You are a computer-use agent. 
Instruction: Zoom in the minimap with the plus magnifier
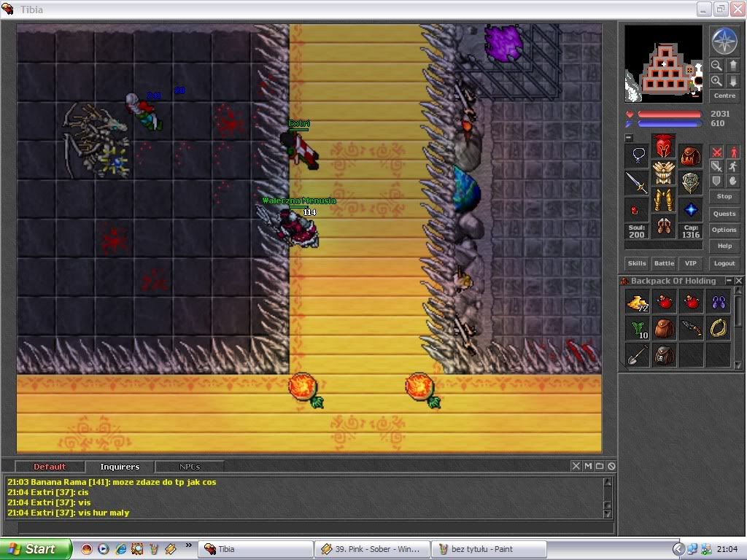pos(716,81)
